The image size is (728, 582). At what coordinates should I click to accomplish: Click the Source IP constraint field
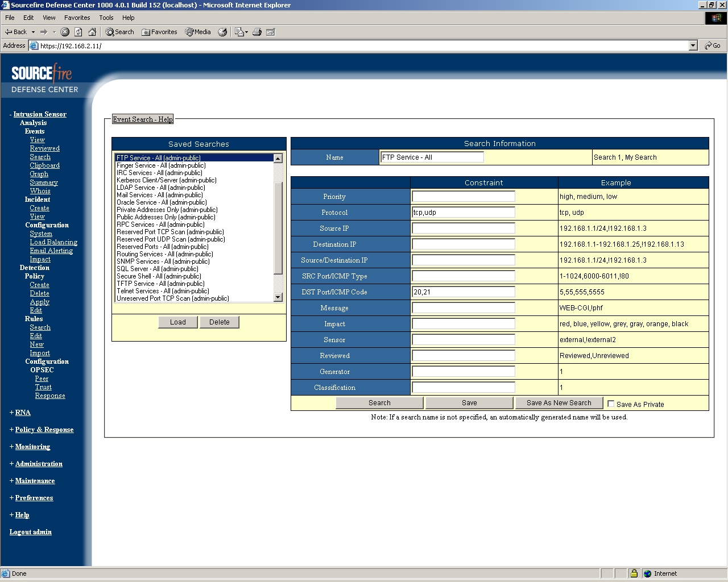click(x=464, y=228)
